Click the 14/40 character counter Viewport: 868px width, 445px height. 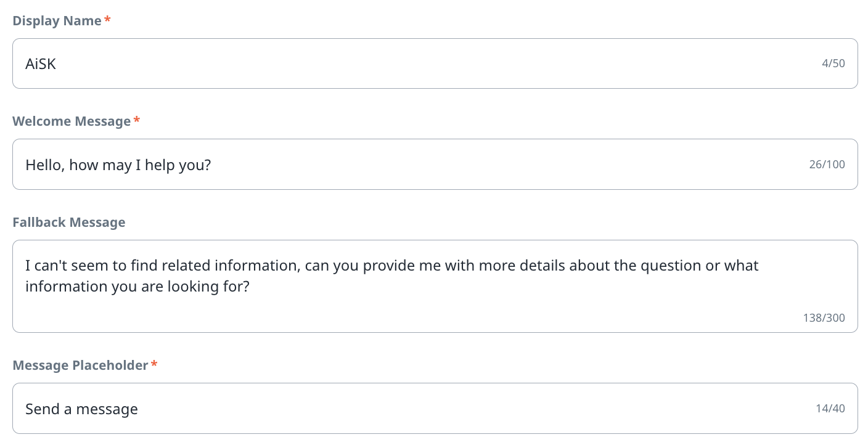[830, 409]
